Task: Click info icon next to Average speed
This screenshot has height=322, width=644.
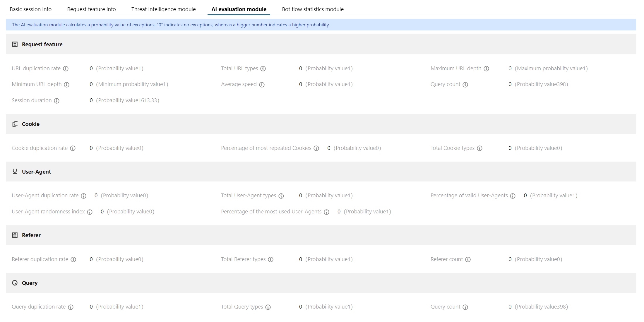Action: [262, 85]
